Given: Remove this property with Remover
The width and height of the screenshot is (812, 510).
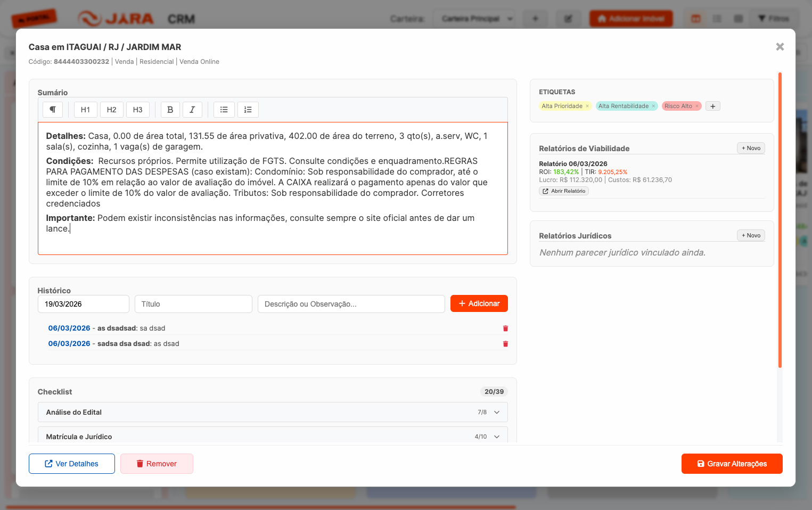Looking at the screenshot, I should tap(157, 464).
